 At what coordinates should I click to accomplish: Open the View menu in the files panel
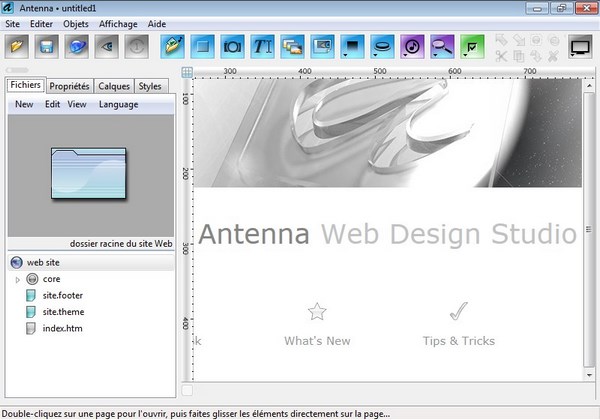point(77,104)
